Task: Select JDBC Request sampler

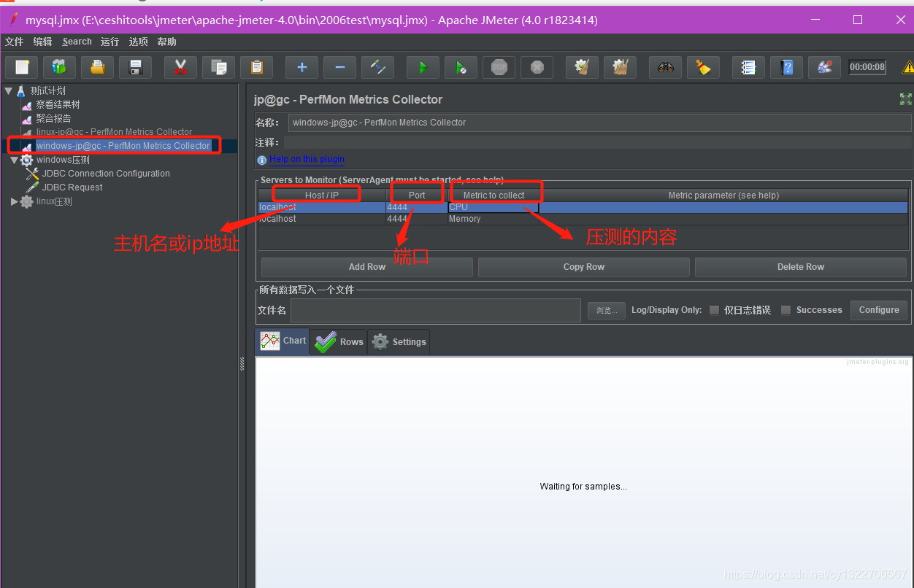Action: pos(72,187)
